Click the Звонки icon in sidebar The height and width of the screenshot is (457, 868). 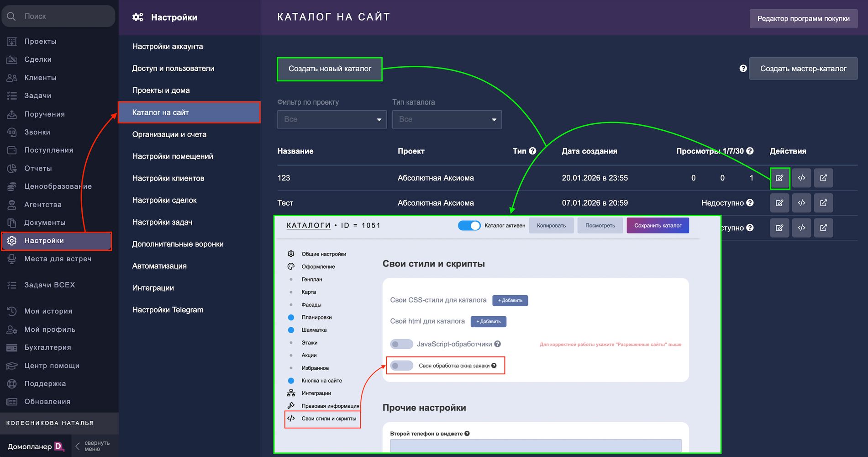pos(12,132)
